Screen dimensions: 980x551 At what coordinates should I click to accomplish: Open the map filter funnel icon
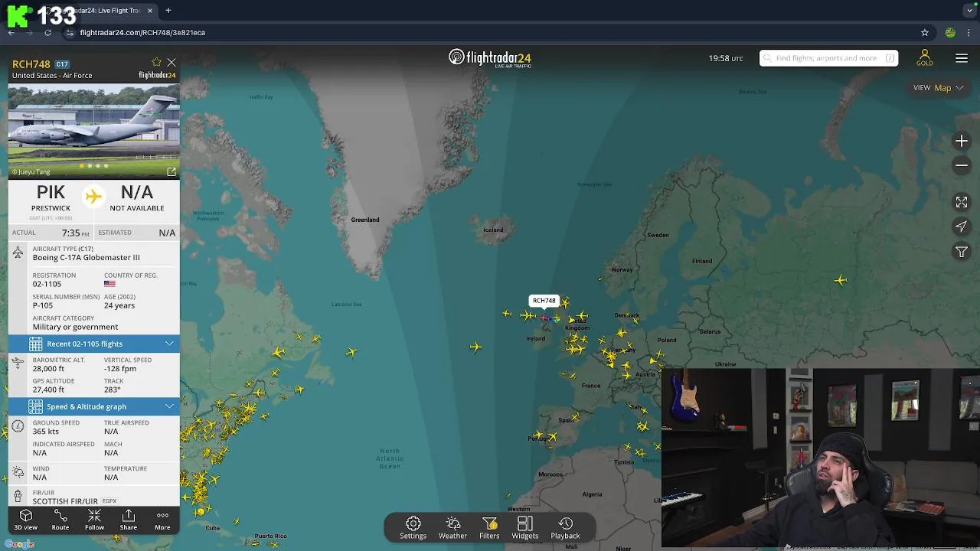click(962, 252)
